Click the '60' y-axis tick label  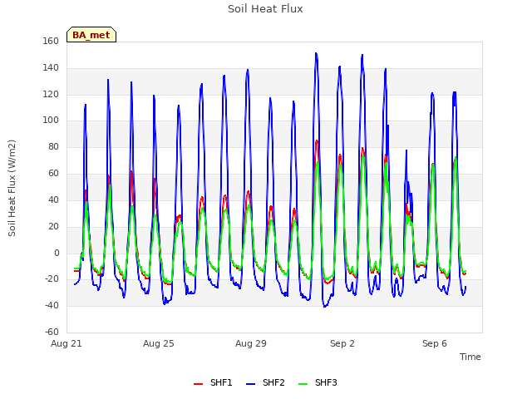point(53,174)
